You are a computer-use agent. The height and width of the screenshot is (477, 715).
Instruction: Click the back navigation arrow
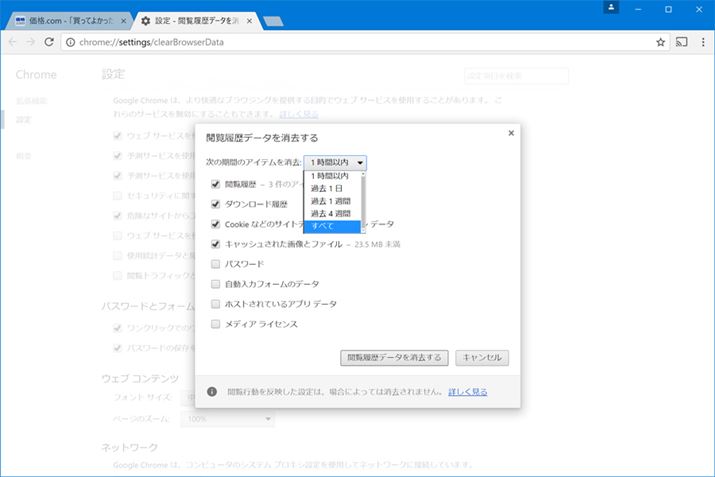click(12, 42)
